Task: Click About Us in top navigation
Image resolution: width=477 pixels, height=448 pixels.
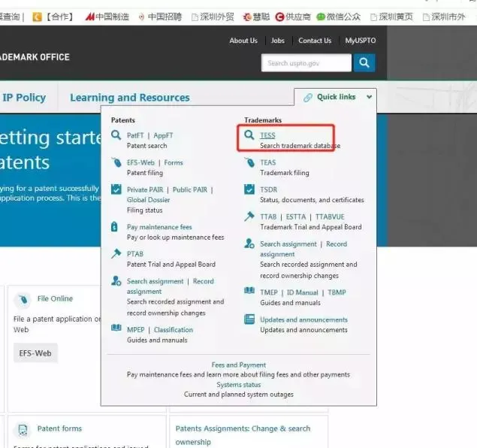Action: (243, 41)
